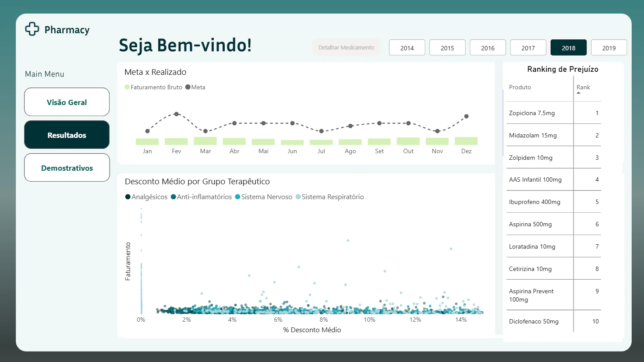Select the Sistema Respiratório legend entry
The image size is (644, 362).
click(330, 197)
